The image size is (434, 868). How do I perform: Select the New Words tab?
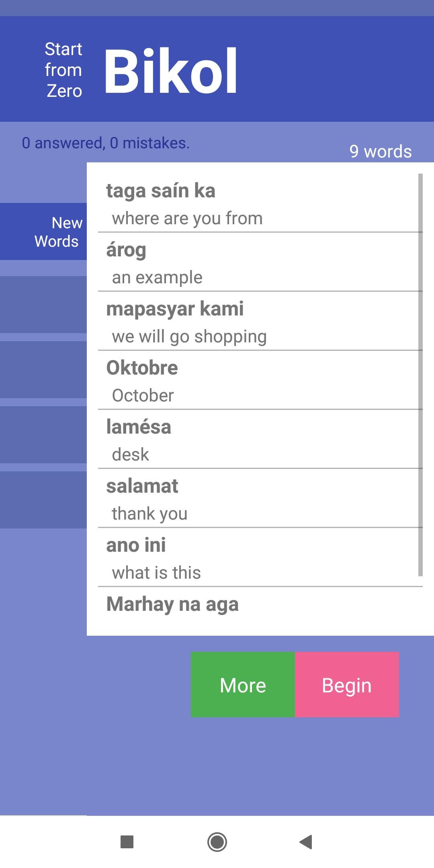click(x=43, y=232)
